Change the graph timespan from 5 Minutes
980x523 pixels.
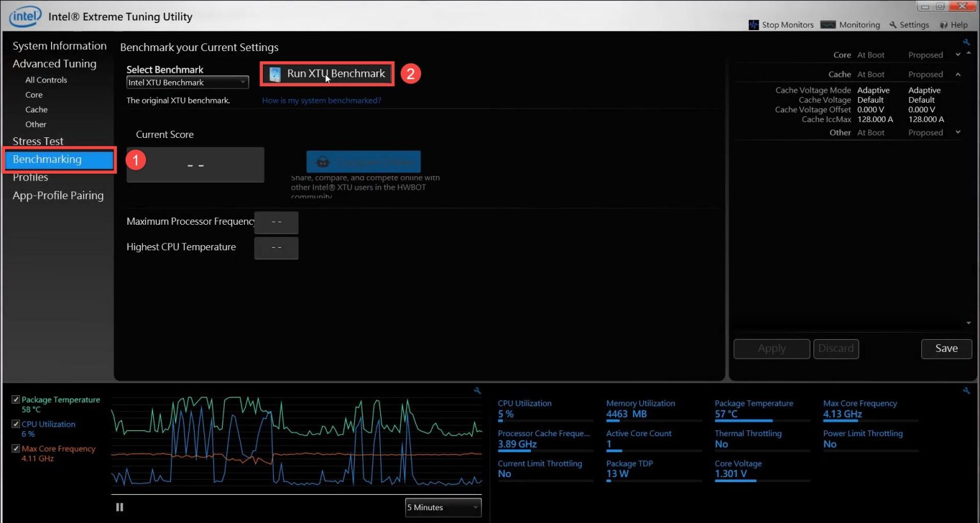point(443,507)
